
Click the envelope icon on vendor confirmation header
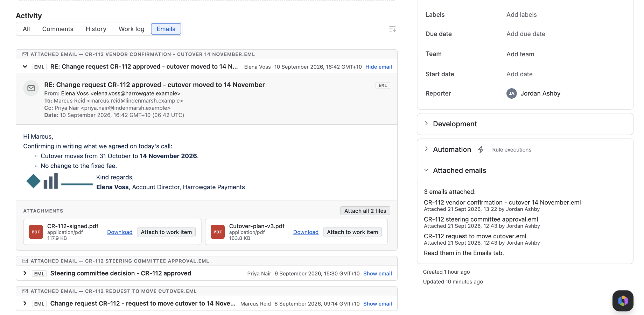click(x=25, y=54)
